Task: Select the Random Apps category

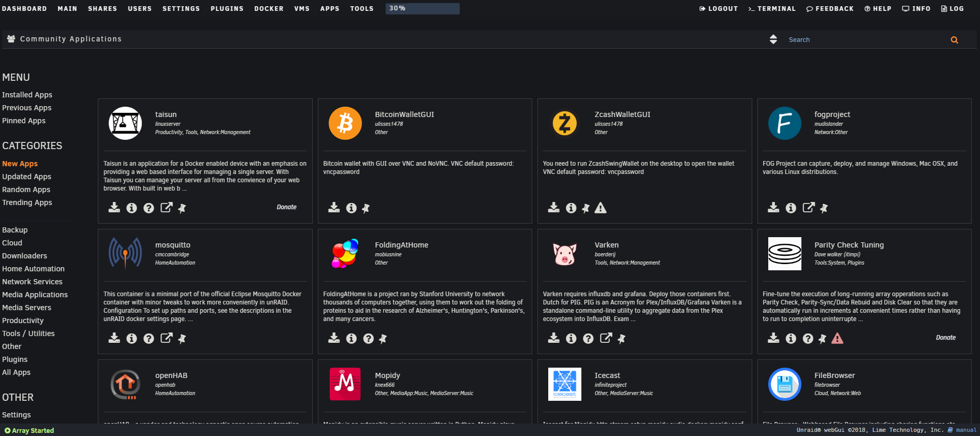Action: (26, 190)
